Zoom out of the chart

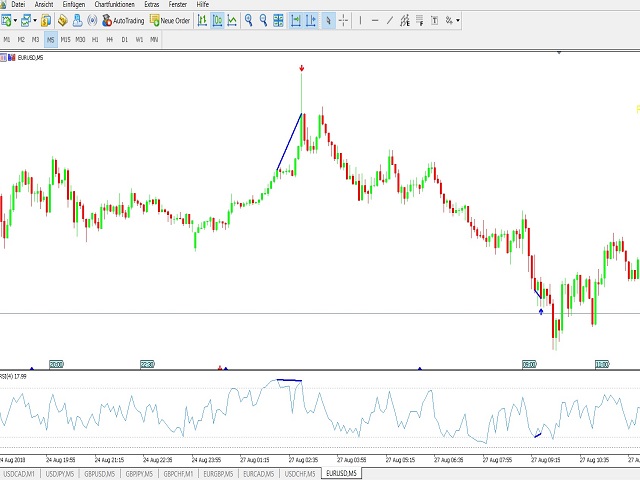263,20
